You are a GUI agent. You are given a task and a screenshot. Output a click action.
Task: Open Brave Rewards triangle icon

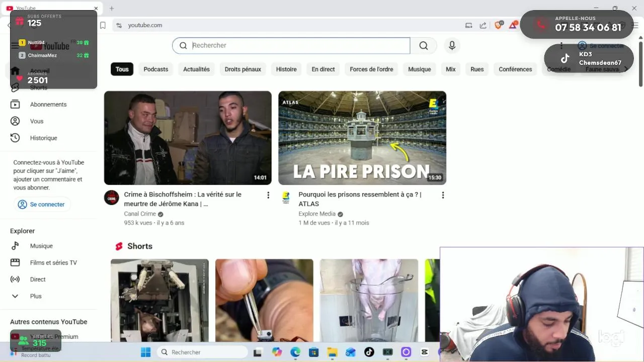(513, 25)
